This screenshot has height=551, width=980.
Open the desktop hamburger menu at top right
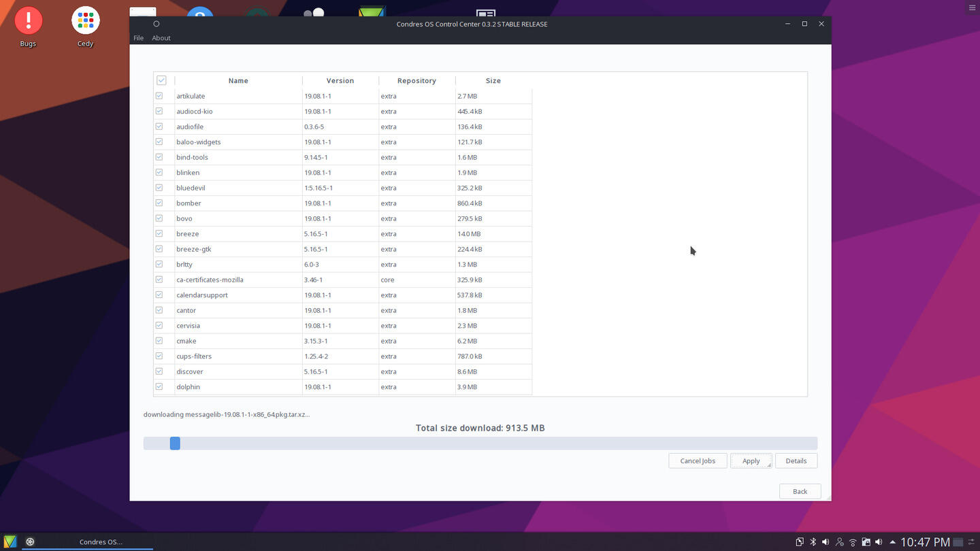point(971,7)
